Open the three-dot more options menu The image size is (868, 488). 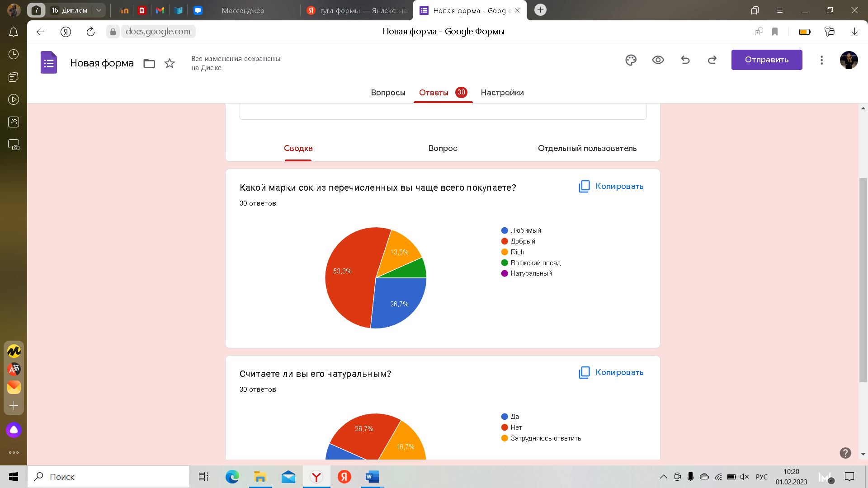click(821, 60)
